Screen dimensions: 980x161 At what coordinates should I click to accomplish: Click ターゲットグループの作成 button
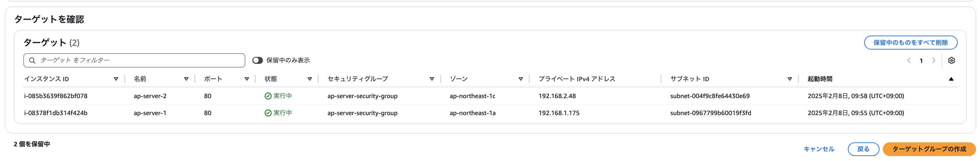pos(929,149)
